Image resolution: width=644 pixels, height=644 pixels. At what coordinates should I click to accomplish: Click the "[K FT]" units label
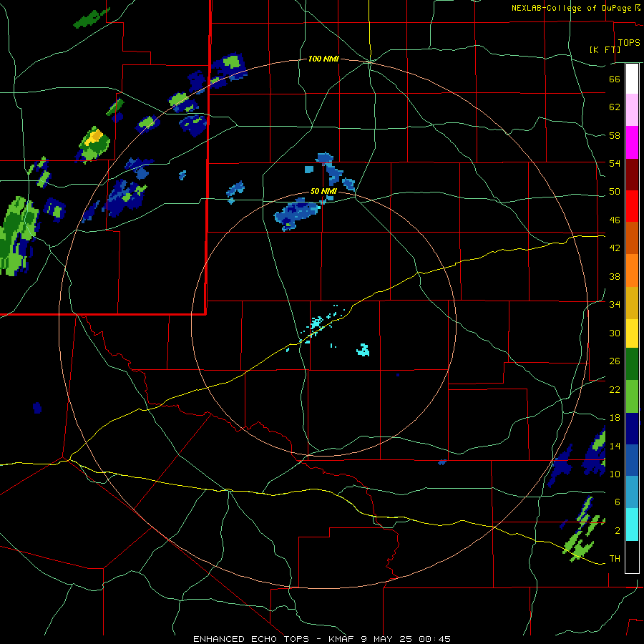[x=605, y=49]
